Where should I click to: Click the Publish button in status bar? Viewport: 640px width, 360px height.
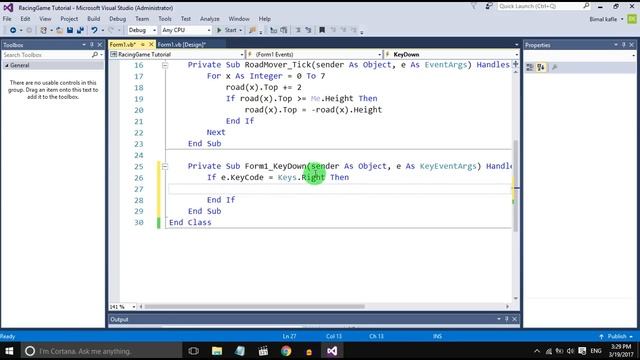(x=616, y=336)
